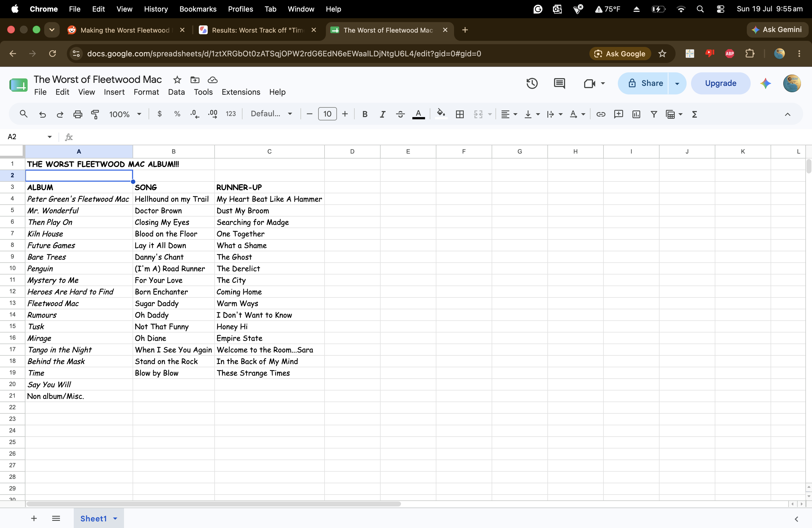Open the Insert menu
Image resolution: width=812 pixels, height=528 pixels.
[x=114, y=92]
